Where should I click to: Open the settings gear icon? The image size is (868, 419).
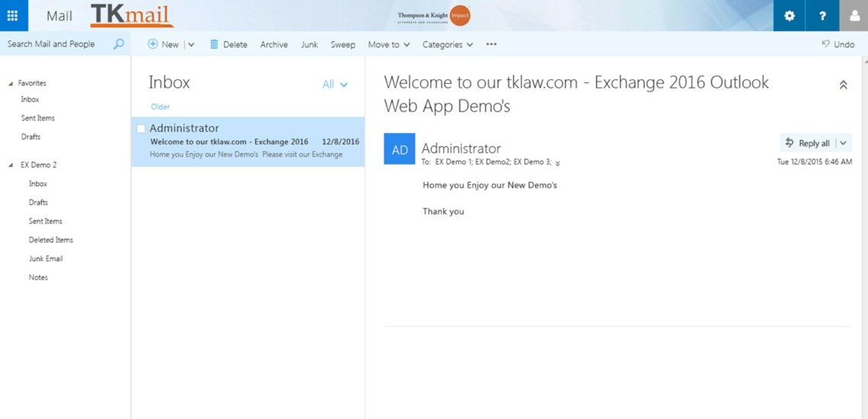click(x=789, y=15)
